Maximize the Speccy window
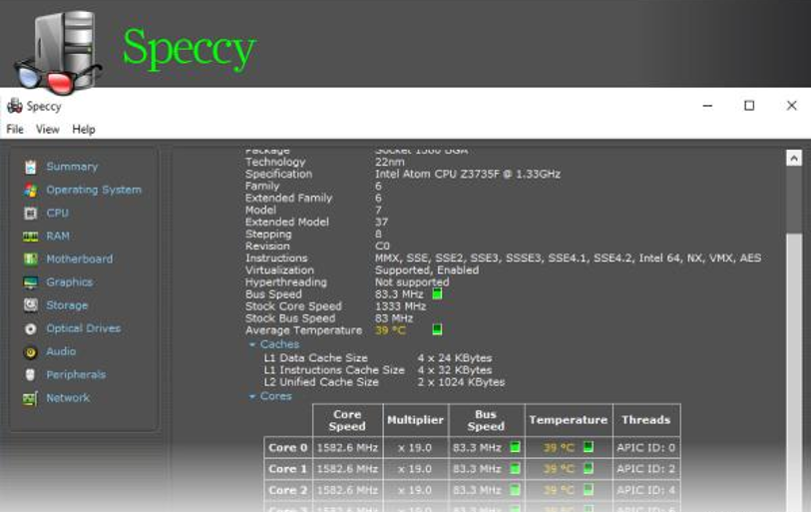 point(749,106)
